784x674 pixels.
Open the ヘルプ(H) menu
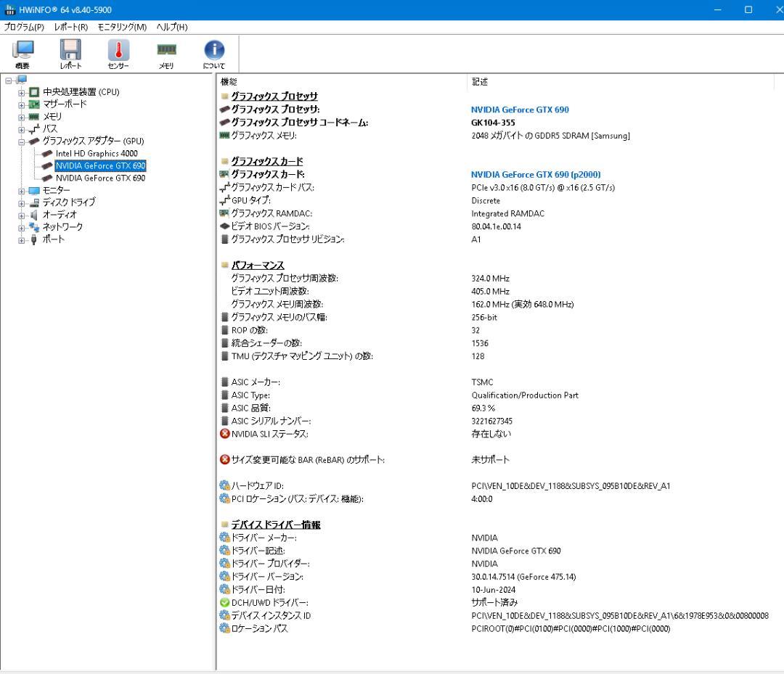[172, 27]
